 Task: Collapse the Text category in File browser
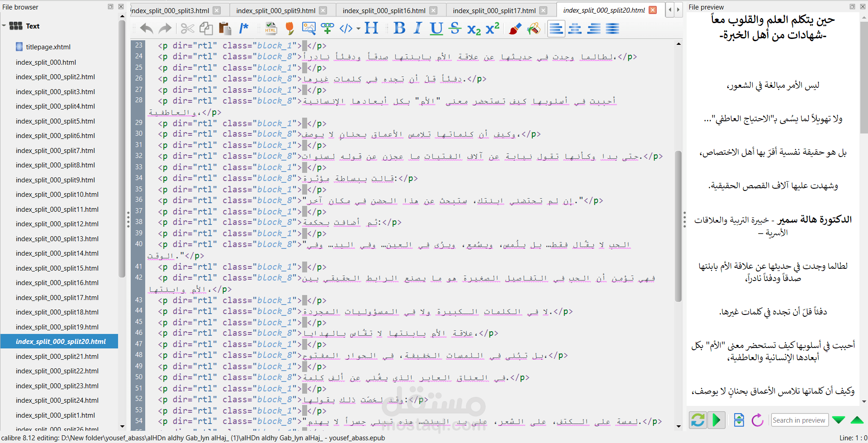(x=4, y=26)
